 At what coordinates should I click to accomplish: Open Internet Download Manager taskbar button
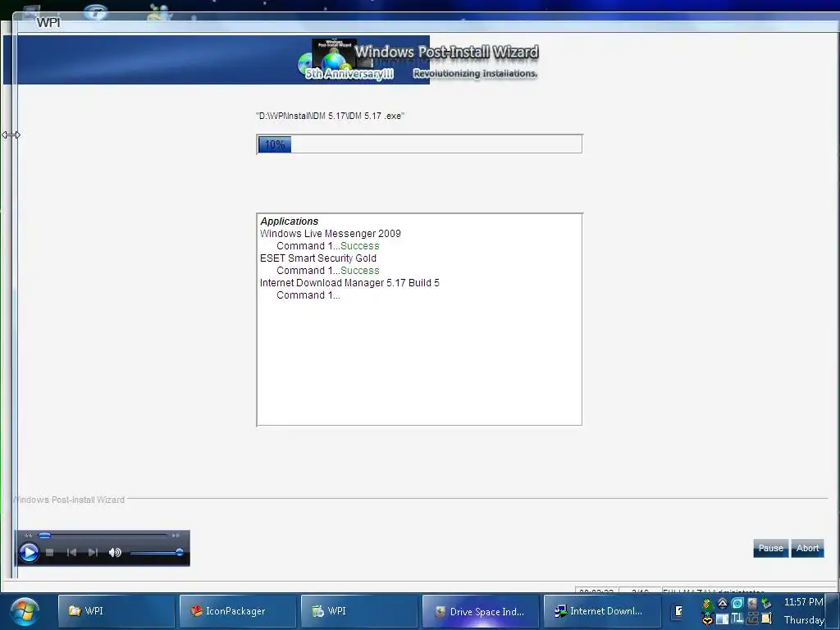point(603,610)
